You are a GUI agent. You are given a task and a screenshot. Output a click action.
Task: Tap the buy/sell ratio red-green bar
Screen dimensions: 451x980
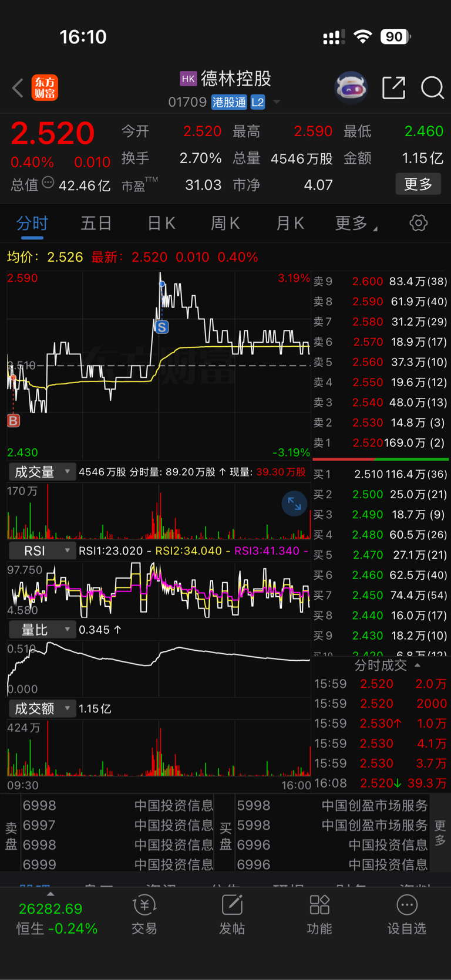[381, 459]
